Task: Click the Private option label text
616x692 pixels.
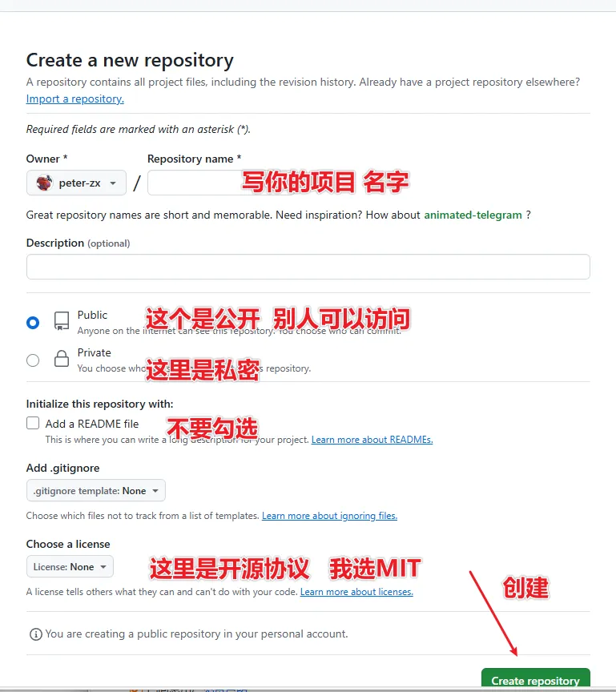Action: point(94,352)
